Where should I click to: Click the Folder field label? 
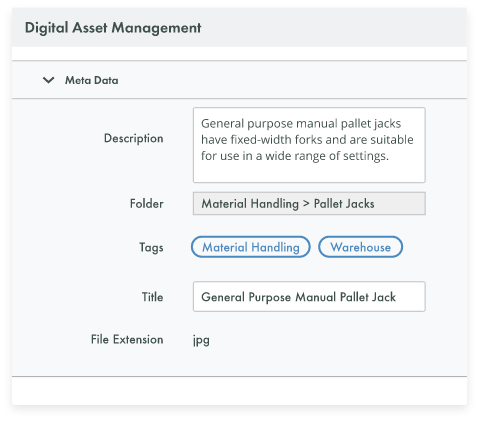point(147,204)
